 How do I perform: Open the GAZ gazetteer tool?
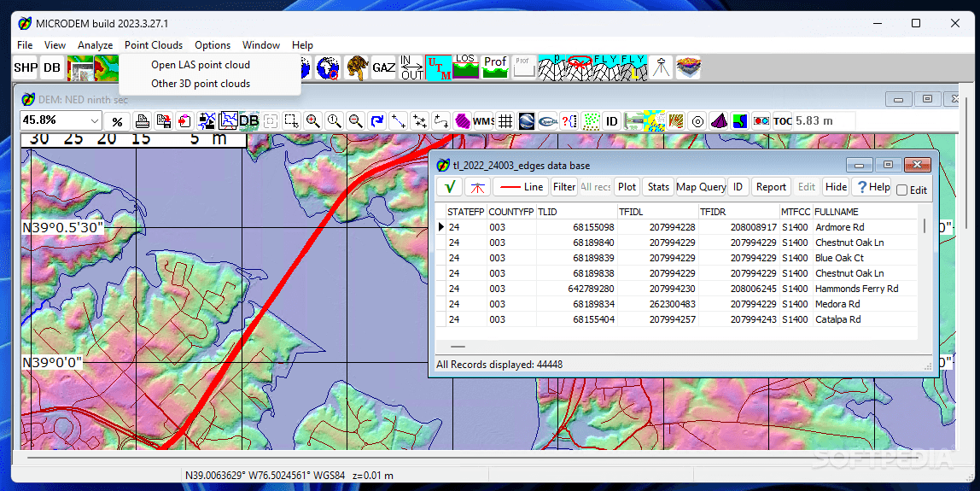coord(383,67)
